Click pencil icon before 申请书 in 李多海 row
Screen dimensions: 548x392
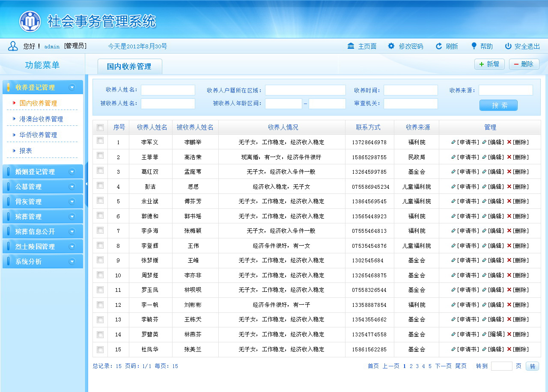coord(454,231)
